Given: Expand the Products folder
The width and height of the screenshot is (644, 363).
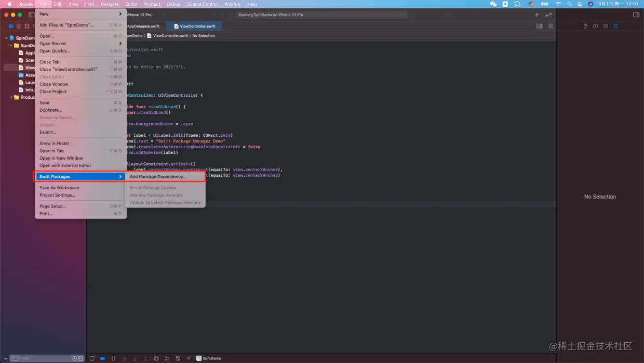Looking at the screenshot, I should pos(11,97).
